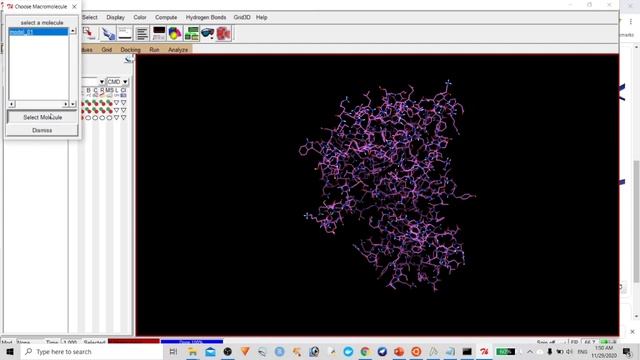This screenshot has width=640, height=360.
Task: Click the black terminal taskbar icon
Action: point(467,351)
